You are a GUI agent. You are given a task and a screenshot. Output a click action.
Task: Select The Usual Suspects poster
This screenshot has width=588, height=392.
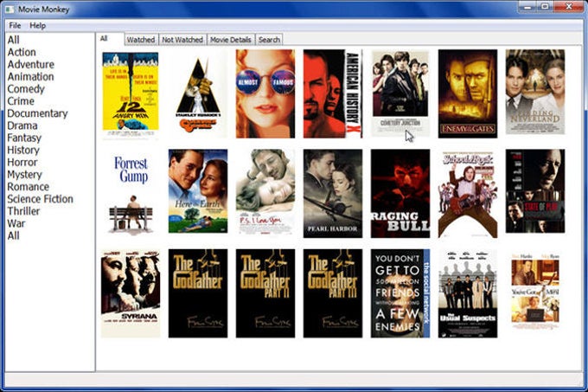[468, 293]
